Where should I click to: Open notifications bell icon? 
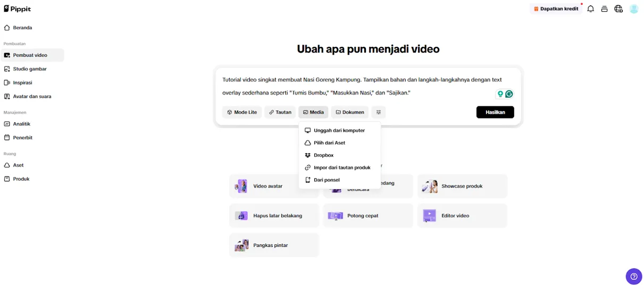click(590, 9)
